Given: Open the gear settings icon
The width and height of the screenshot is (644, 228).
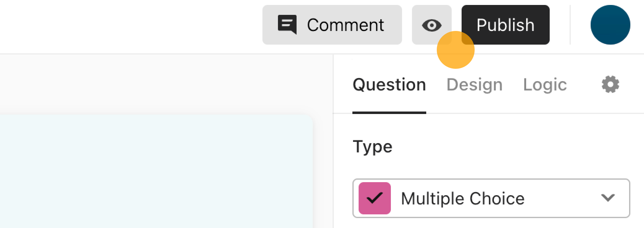Looking at the screenshot, I should [610, 84].
